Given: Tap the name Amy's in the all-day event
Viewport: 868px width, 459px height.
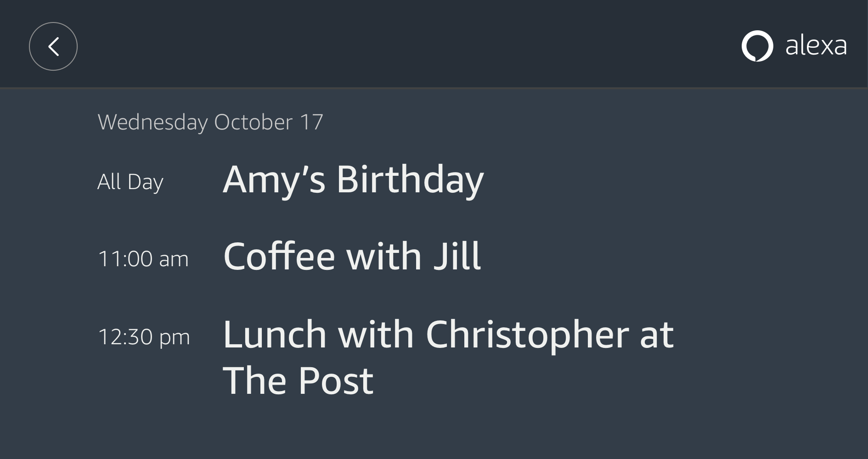Looking at the screenshot, I should 274,179.
